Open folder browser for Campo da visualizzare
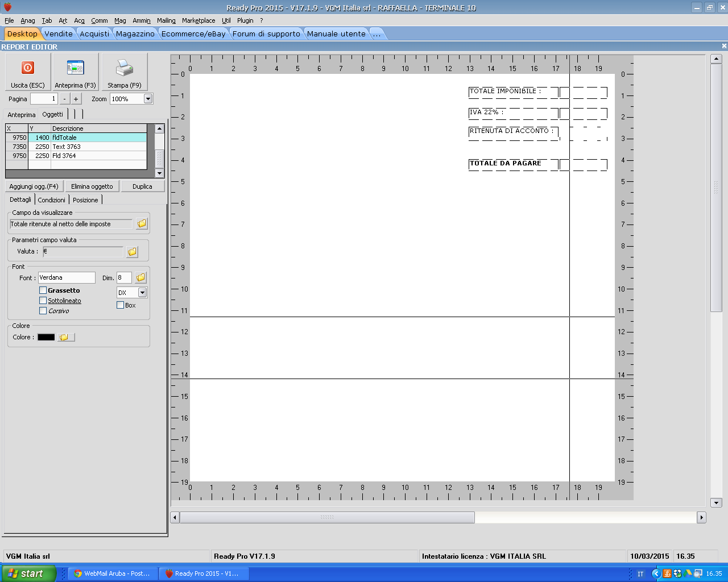728x582 pixels. [x=142, y=224]
